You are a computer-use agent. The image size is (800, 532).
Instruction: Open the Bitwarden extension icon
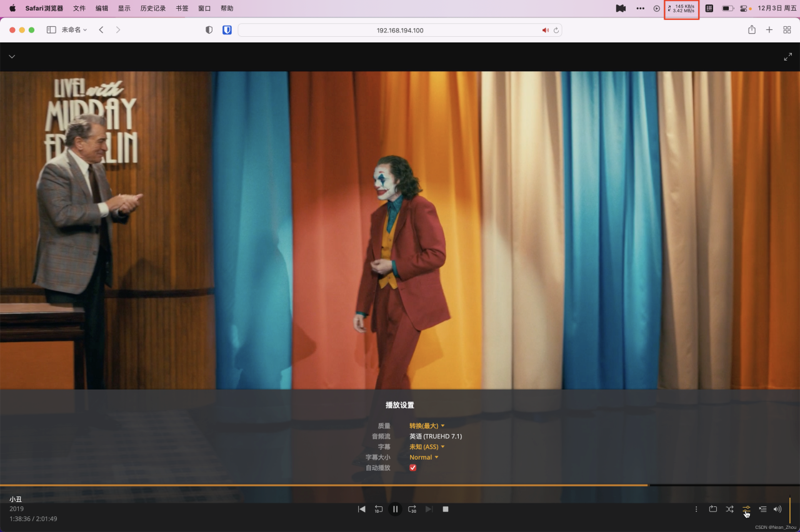coord(227,30)
